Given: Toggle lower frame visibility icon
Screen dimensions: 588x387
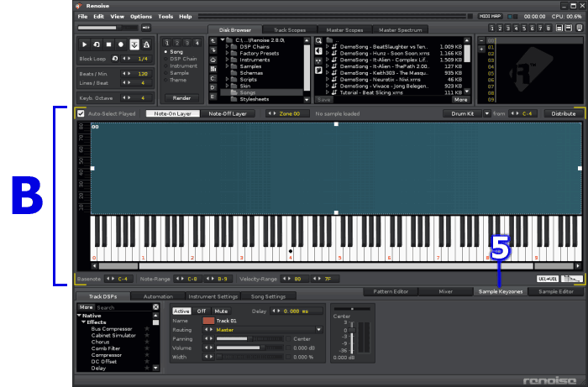Looking at the screenshot, I should (569, 28).
